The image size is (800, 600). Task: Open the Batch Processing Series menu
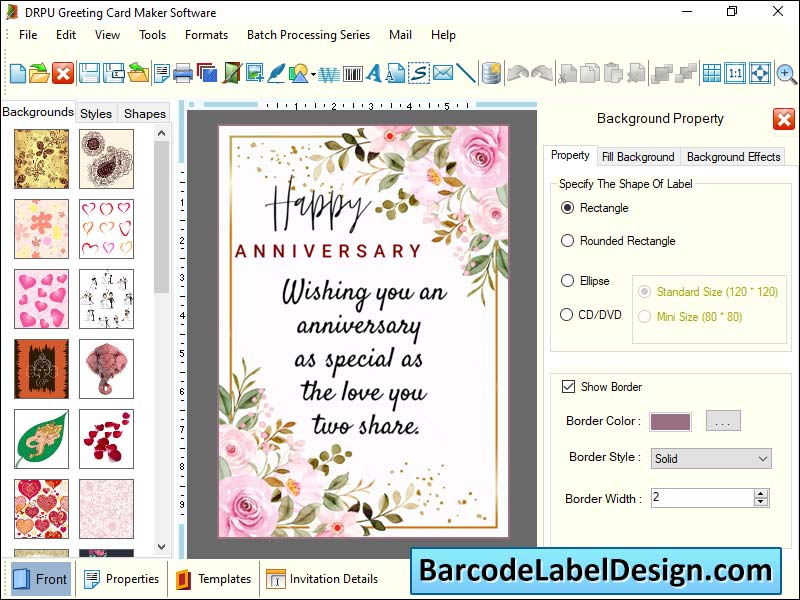[x=308, y=34]
